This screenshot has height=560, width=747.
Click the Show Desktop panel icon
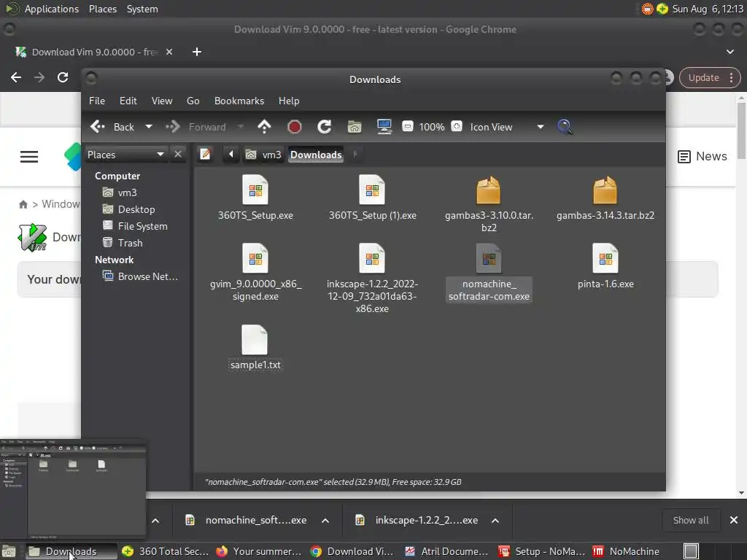(x=9, y=551)
